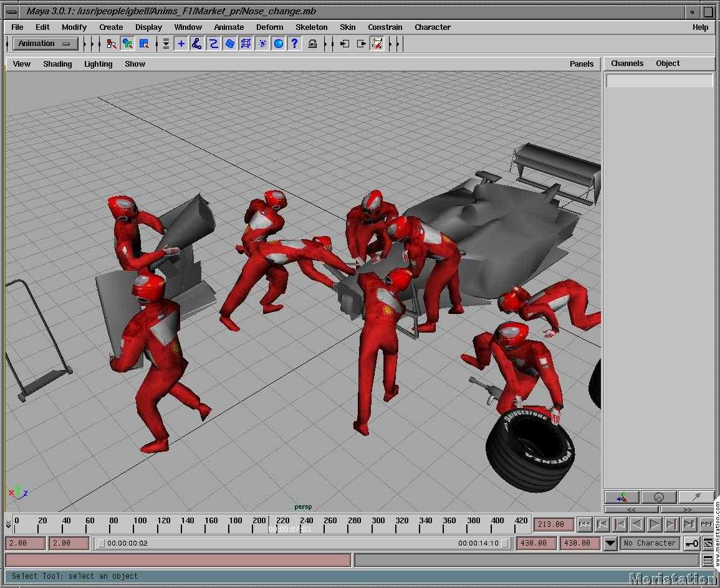The height and width of the screenshot is (588, 720).
Task: Click the current frame field showing 213.00
Action: pyautogui.click(x=554, y=524)
